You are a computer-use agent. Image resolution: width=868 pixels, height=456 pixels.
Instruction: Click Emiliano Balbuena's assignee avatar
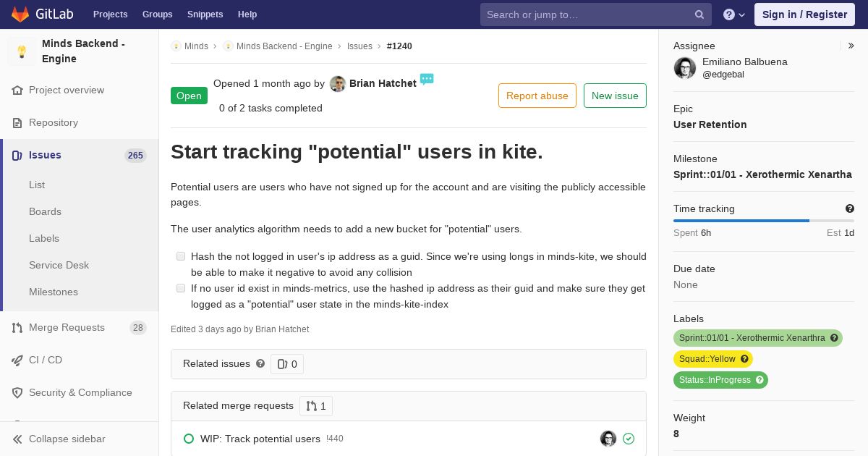pos(685,68)
